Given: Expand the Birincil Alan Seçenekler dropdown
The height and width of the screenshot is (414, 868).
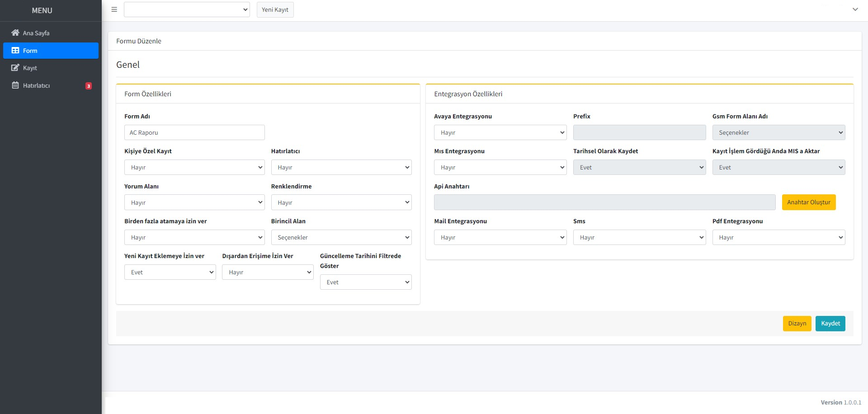Looking at the screenshot, I should (341, 237).
